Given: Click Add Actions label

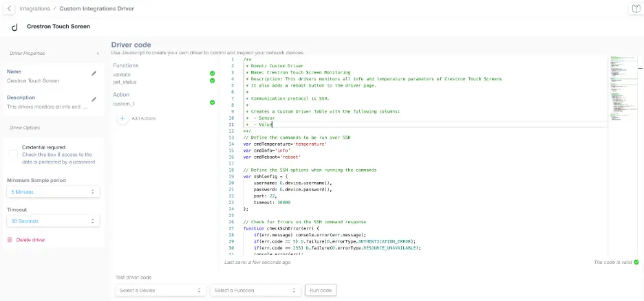Looking at the screenshot, I should pos(143,118).
